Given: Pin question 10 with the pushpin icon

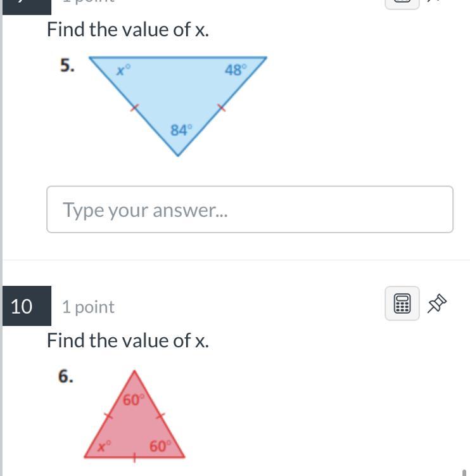Looking at the screenshot, I should [436, 303].
